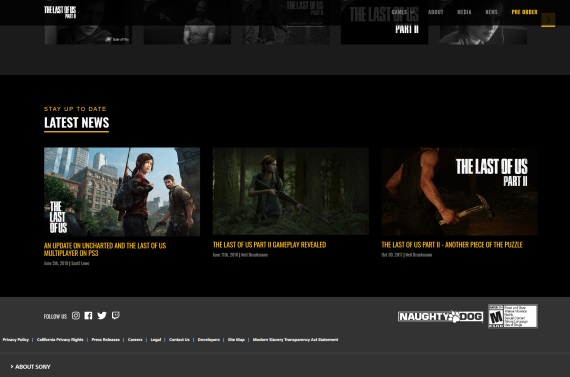Open the Privacy Policy footer link
The width and height of the screenshot is (570, 377).
pos(16,340)
